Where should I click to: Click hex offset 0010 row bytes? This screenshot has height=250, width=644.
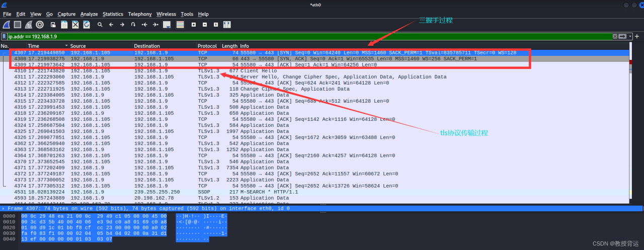[94, 221]
